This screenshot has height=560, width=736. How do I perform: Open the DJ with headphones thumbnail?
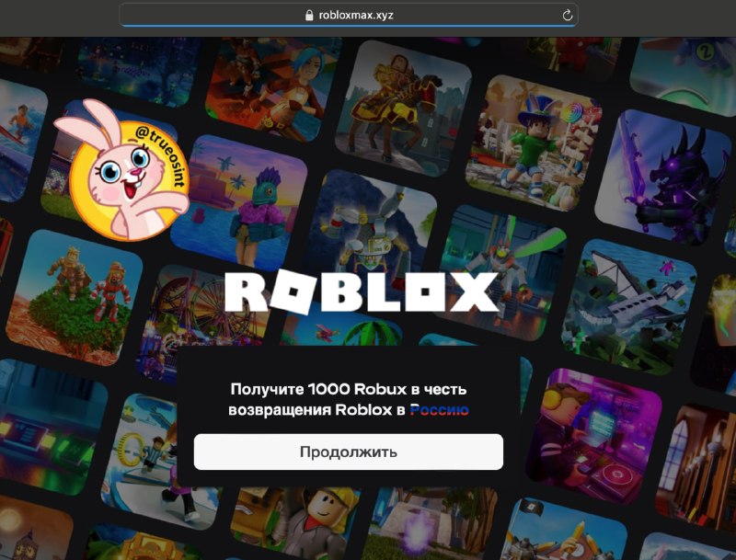[593, 436]
